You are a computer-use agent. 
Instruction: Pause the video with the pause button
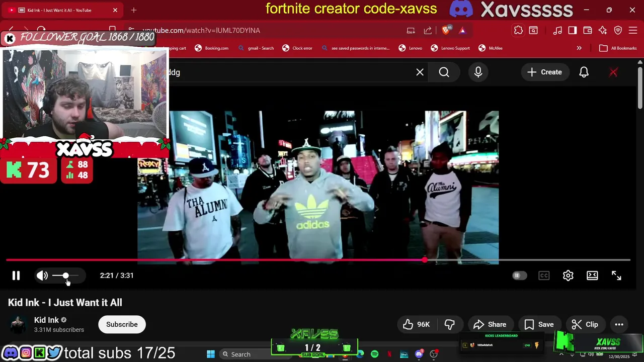16,276
